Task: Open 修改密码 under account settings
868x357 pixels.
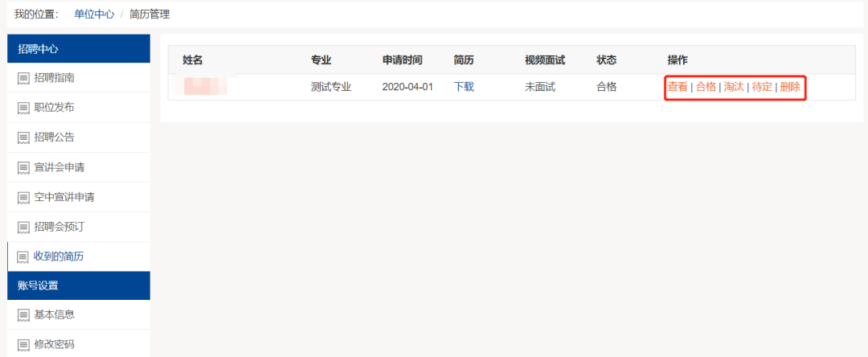Action: [55, 344]
